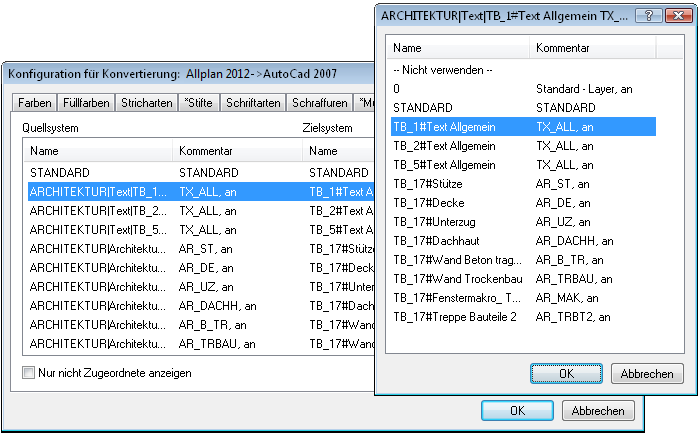
Task: Select Quellsystem row with comment AR_DACHH, an
Action: point(201,306)
